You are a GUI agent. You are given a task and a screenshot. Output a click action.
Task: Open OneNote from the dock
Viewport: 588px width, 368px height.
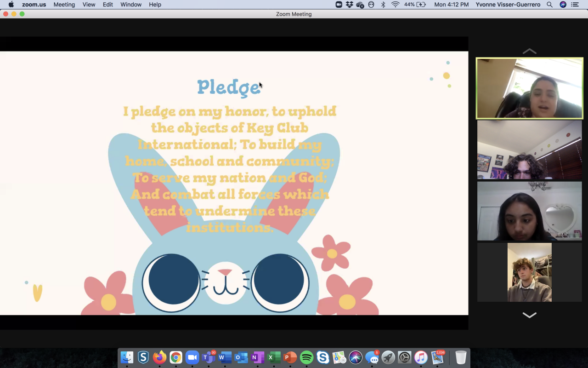click(257, 357)
